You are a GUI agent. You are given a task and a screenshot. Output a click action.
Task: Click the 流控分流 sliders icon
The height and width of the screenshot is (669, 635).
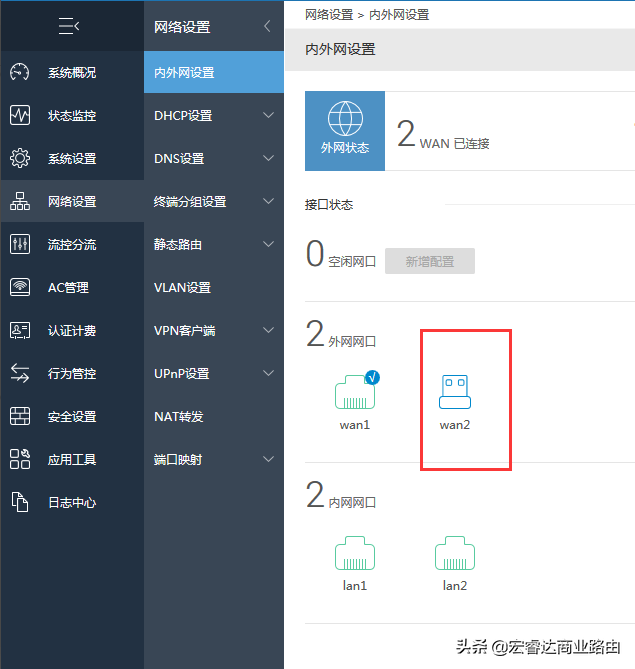[x=20, y=244]
